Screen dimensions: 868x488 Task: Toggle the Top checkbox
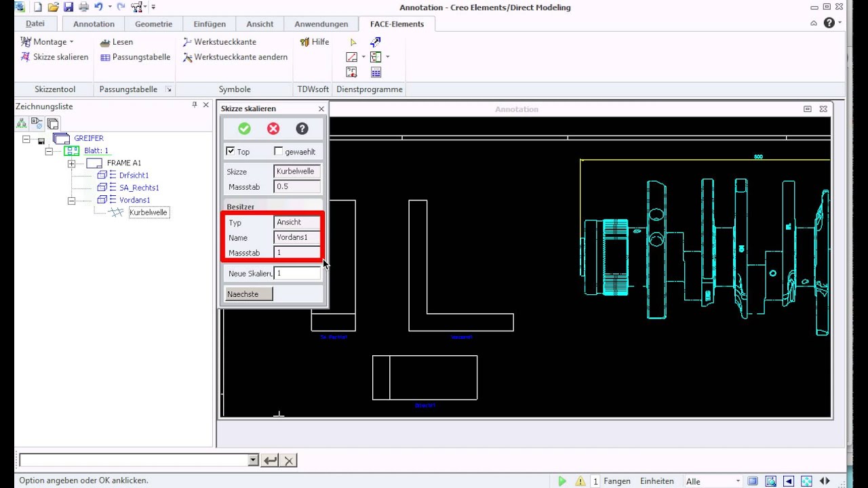click(x=231, y=151)
